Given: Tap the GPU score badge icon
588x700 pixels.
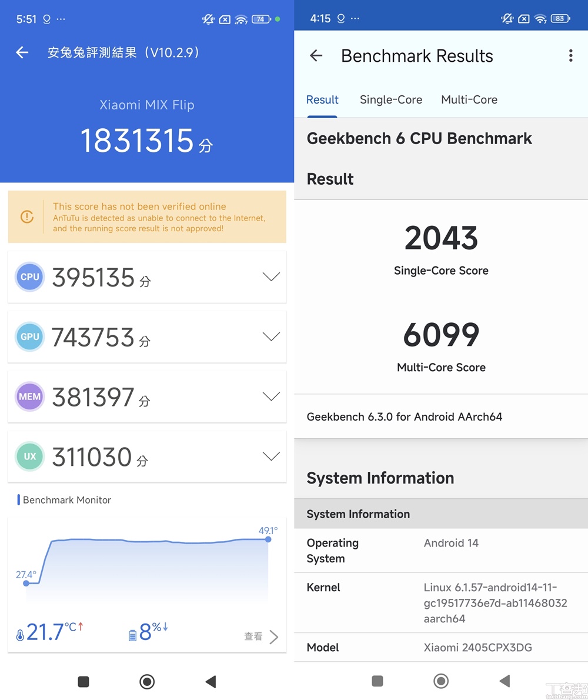Looking at the screenshot, I should pyautogui.click(x=30, y=336).
